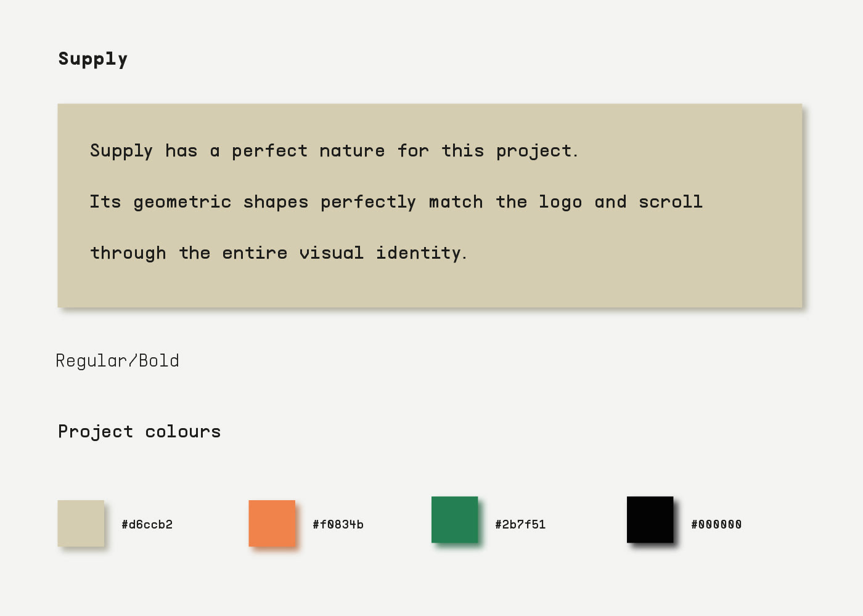
Task: Click the word 'geometric' in the description
Action: tap(182, 203)
